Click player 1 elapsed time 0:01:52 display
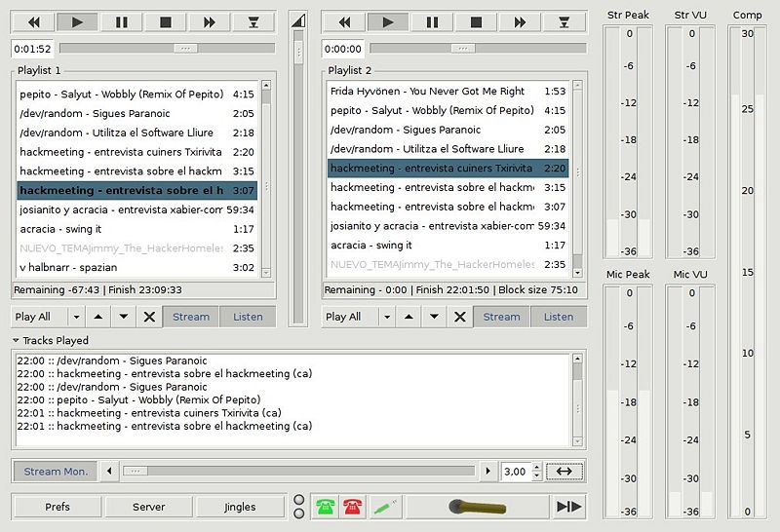This screenshot has width=780, height=532. click(x=32, y=49)
